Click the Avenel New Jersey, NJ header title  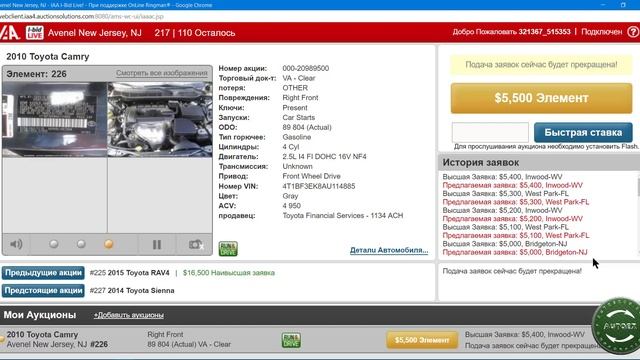[x=95, y=33]
